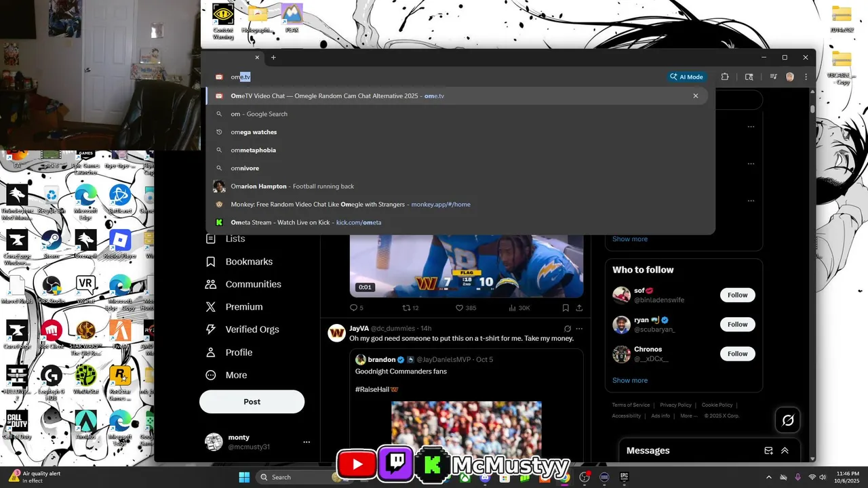Open Premium in X sidebar
The height and width of the screenshot is (488, 868).
234,307
